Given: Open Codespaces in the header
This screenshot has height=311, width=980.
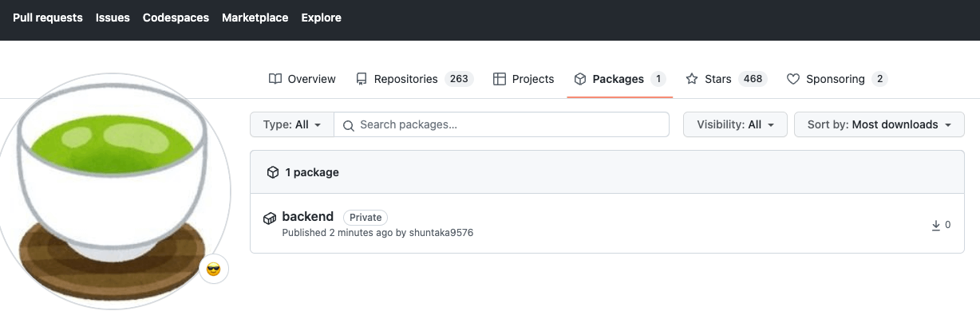Looking at the screenshot, I should tap(176, 18).
